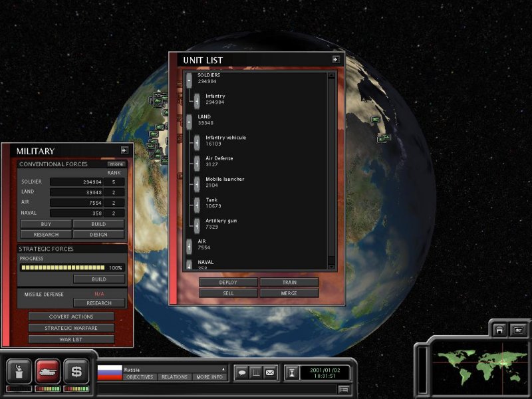The height and width of the screenshot is (399, 532).
Task: Open the chat speech bubble icon
Action: click(x=242, y=372)
